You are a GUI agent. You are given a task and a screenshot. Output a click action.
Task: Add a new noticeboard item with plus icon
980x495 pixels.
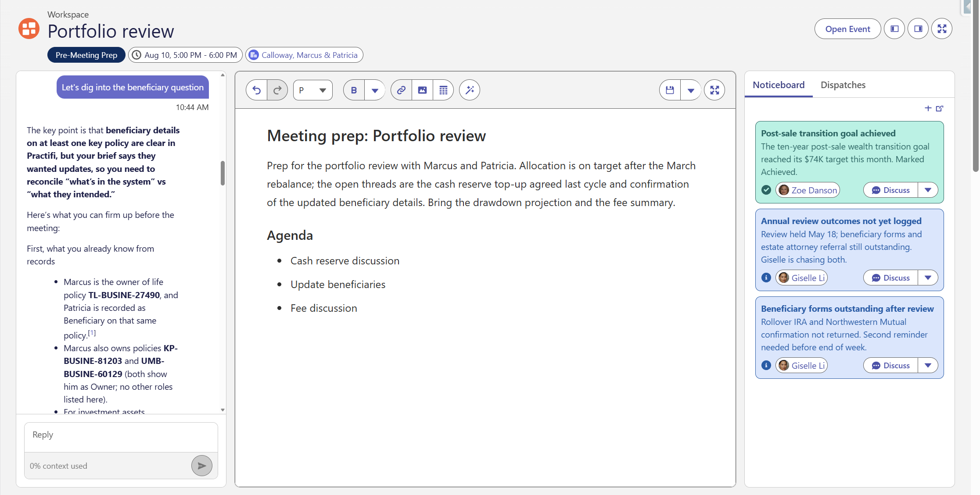pos(928,108)
